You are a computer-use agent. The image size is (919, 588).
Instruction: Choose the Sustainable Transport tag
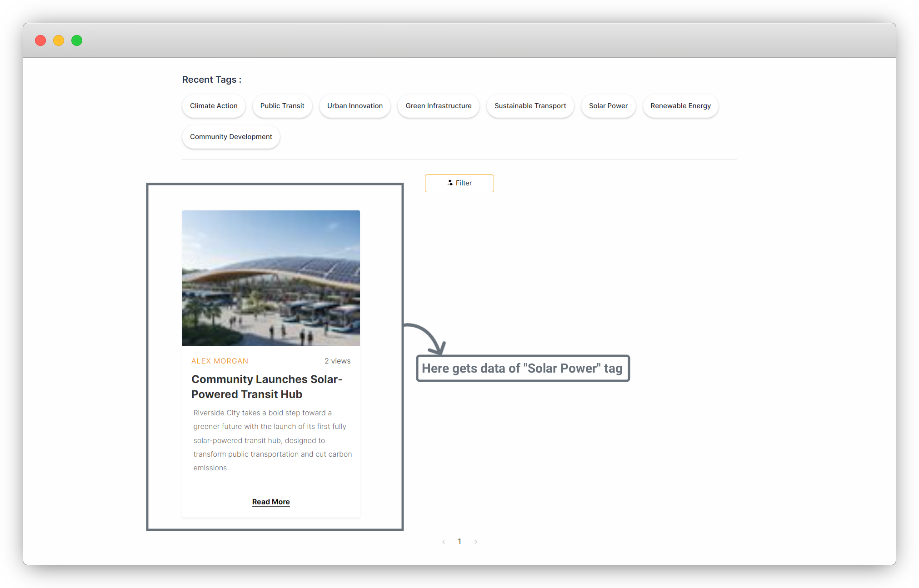click(x=530, y=106)
